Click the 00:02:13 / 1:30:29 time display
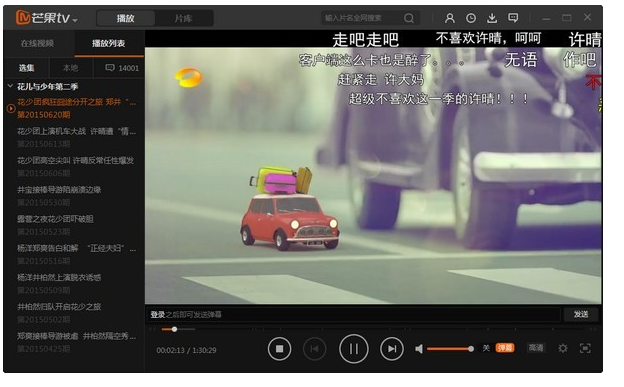The image size is (624, 387). 186,350
